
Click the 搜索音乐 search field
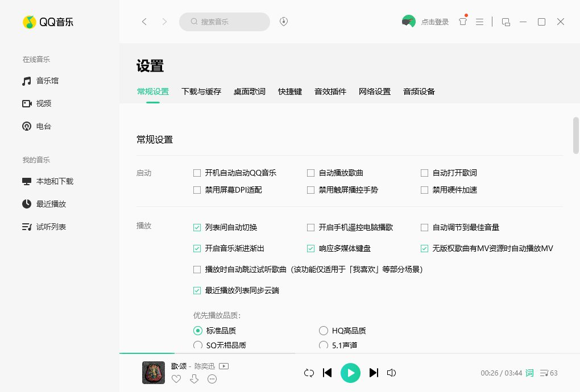[x=225, y=21]
